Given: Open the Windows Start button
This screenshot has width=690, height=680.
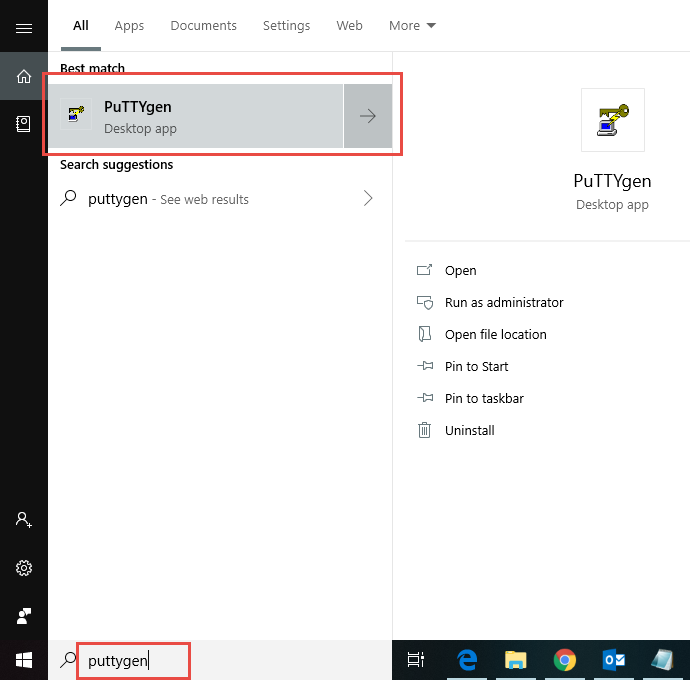Looking at the screenshot, I should (x=24, y=660).
